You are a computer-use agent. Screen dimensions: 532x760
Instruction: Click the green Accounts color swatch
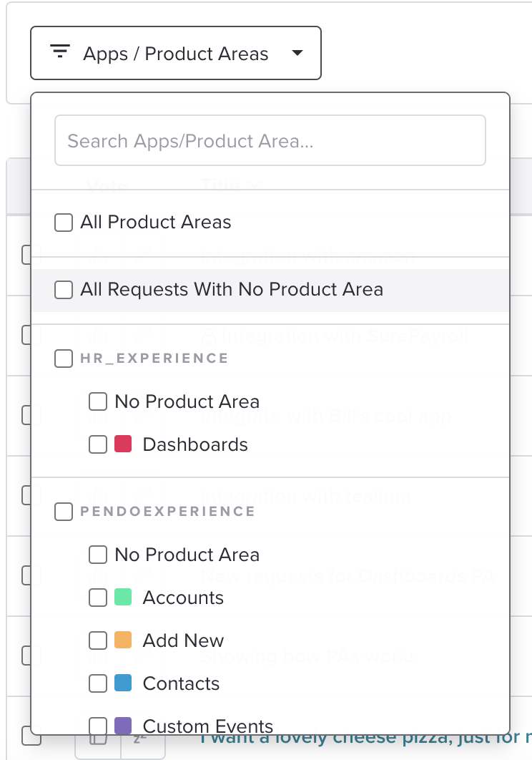tap(123, 597)
